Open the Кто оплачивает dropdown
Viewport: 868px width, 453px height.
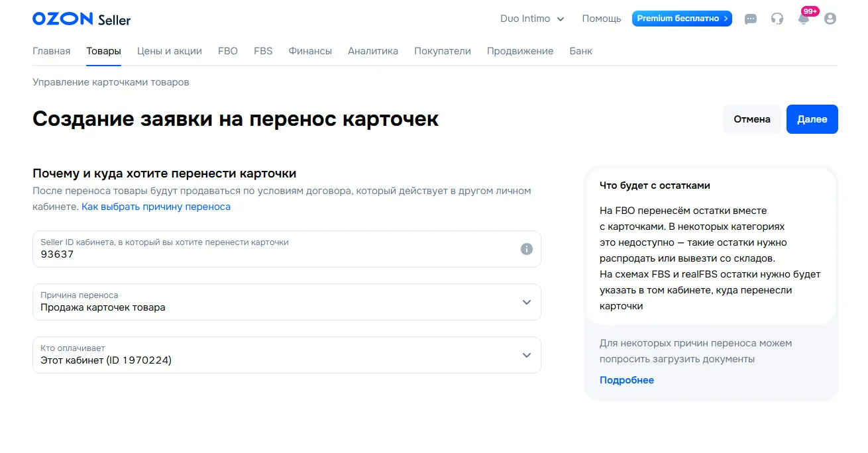(x=286, y=355)
